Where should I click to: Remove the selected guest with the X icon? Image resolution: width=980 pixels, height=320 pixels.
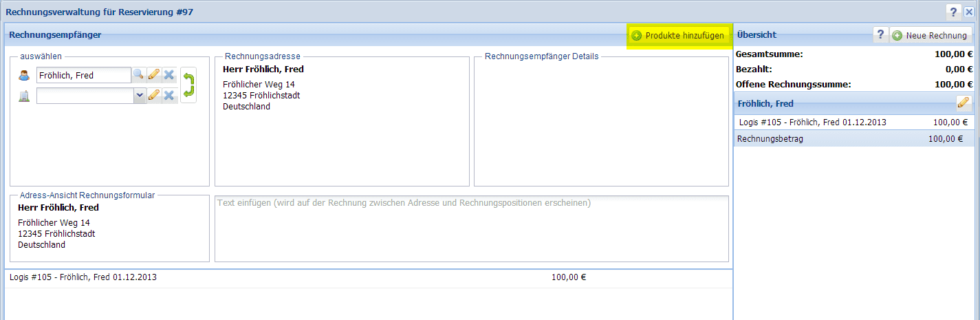[x=168, y=74]
